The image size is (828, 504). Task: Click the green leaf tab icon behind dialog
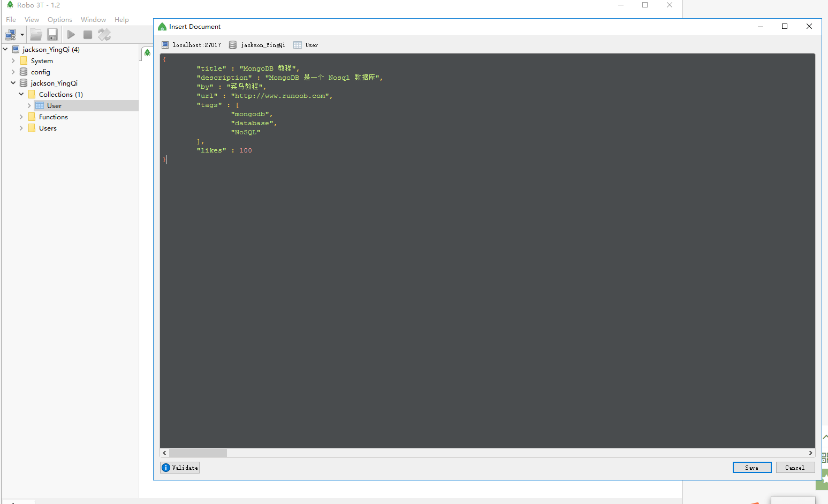click(147, 53)
